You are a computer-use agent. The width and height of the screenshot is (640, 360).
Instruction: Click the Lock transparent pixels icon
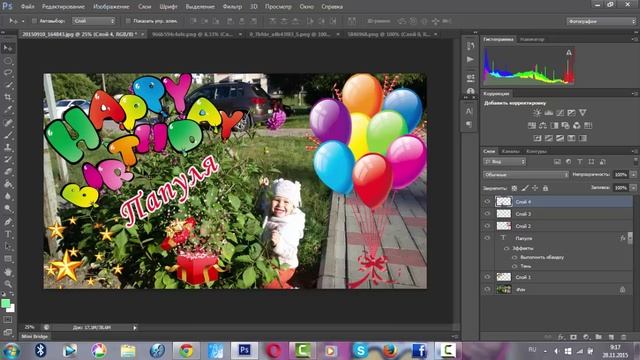[x=514, y=188]
